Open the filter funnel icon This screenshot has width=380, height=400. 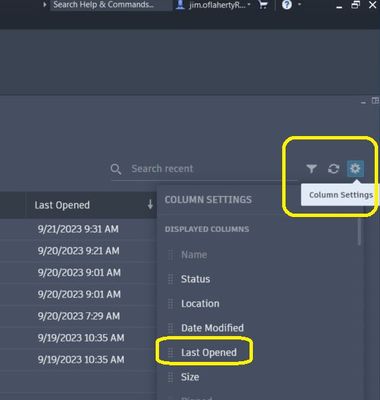click(311, 169)
